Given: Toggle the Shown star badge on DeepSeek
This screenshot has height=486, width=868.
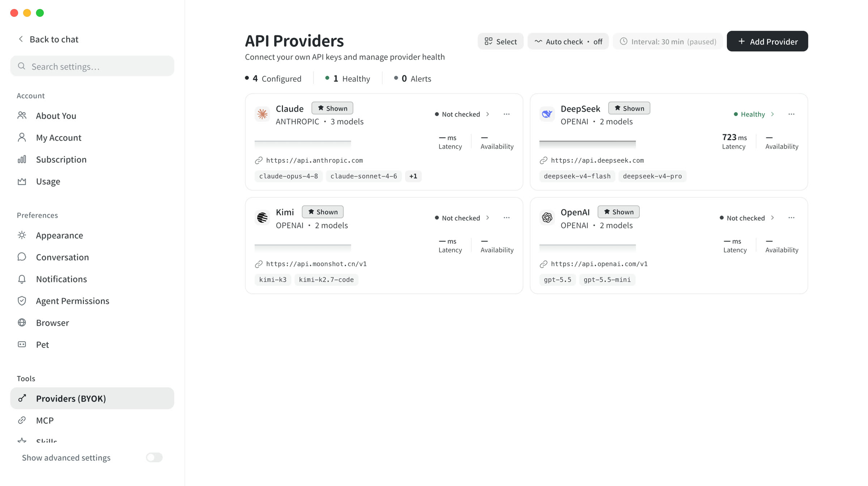Looking at the screenshot, I should pos(629,108).
